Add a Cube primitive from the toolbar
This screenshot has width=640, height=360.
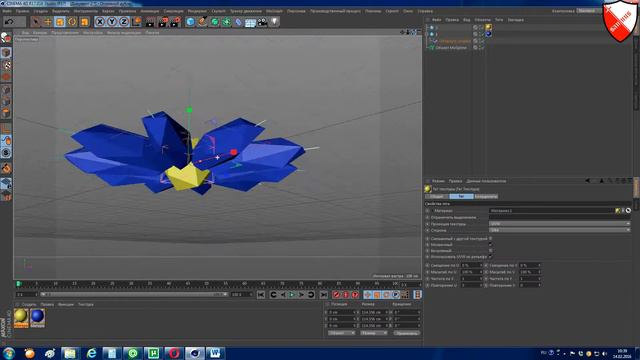[190, 22]
